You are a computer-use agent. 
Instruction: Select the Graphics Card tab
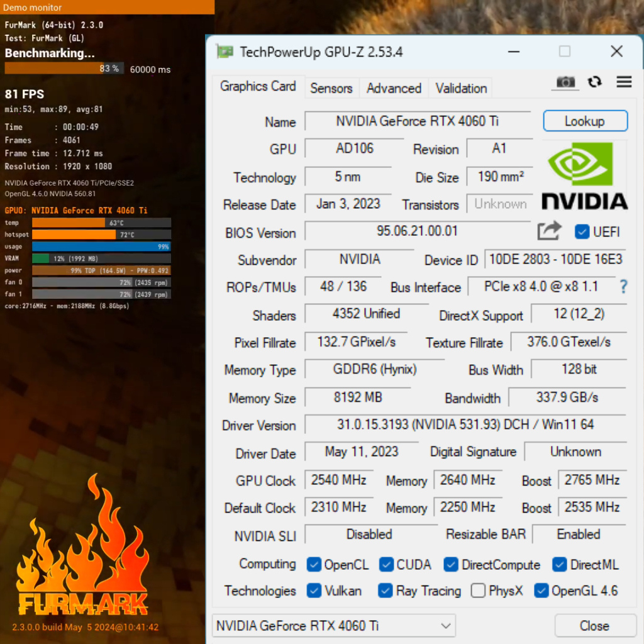pyautogui.click(x=258, y=87)
